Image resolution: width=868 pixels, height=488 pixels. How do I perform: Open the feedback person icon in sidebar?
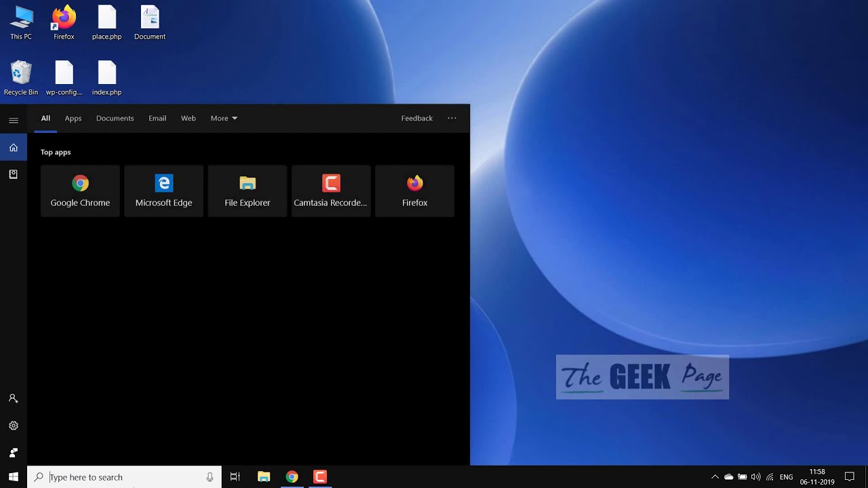click(x=14, y=452)
